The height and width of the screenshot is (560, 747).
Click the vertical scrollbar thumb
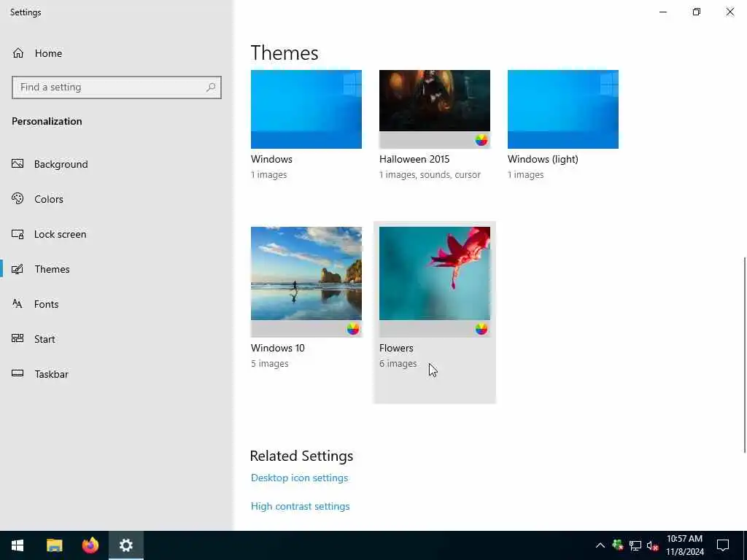744,355
